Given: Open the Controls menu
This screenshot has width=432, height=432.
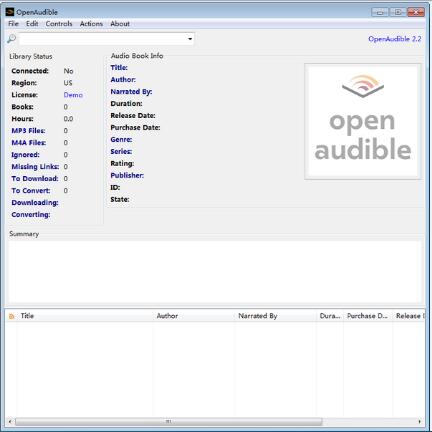Looking at the screenshot, I should click(59, 24).
